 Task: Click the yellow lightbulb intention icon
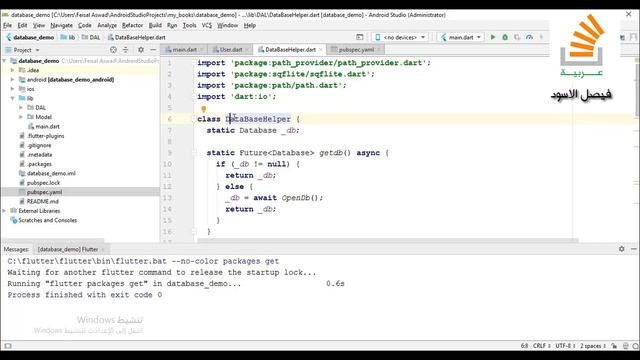(x=204, y=109)
